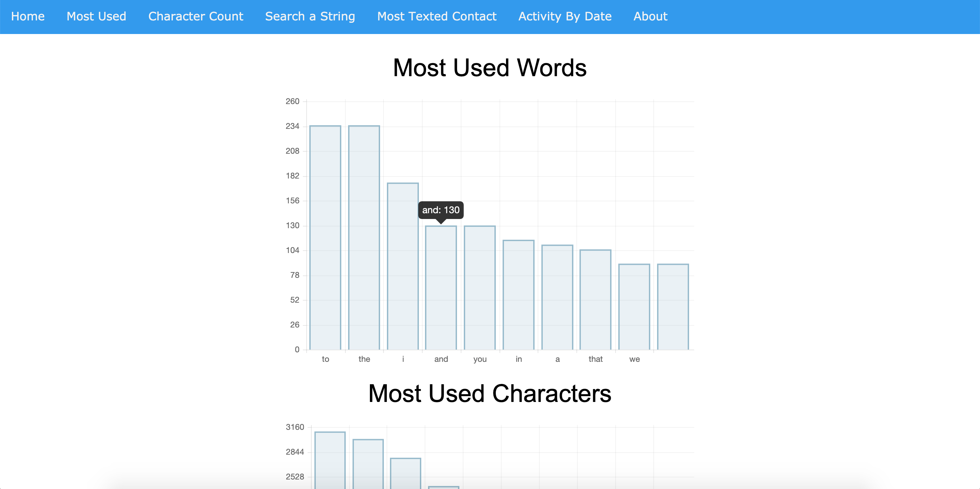This screenshot has width=980, height=489.
Task: Select the 'we' bar in words chart
Action: tap(634, 307)
